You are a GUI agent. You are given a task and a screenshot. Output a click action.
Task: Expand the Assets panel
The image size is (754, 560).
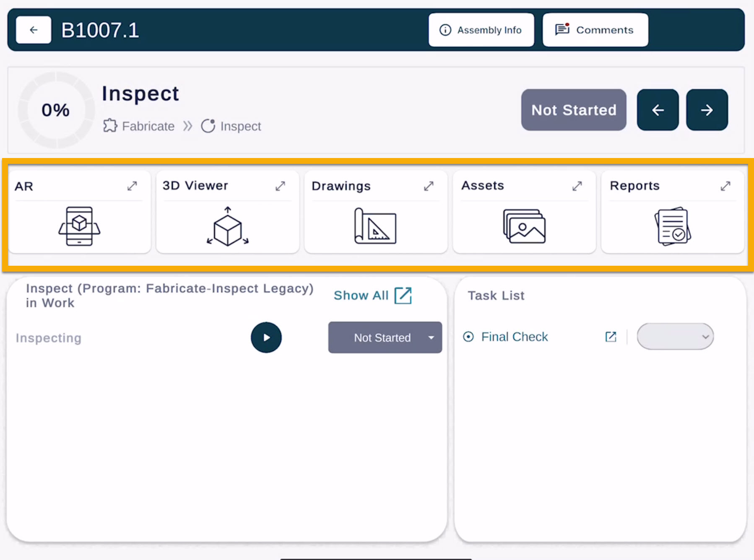tap(577, 186)
